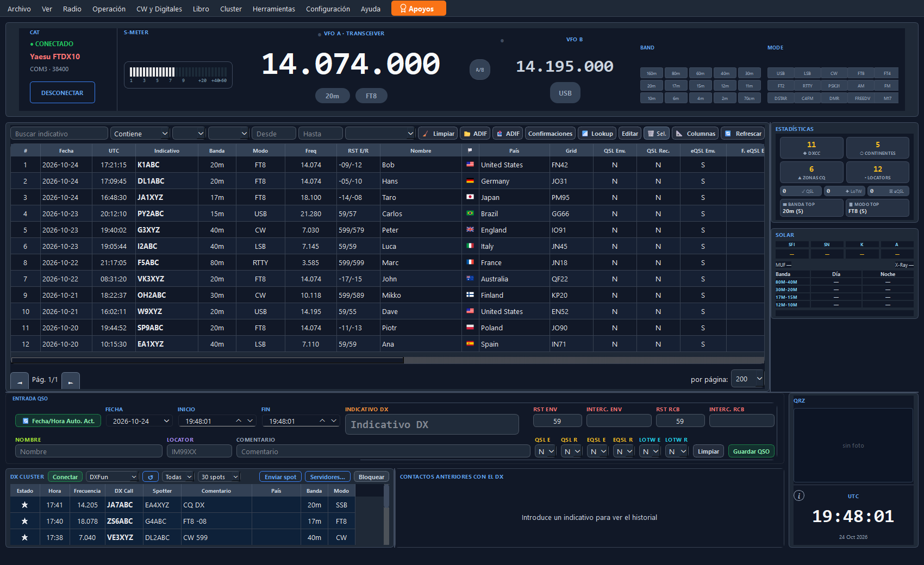
Task: Go to next log page arrow
Action: point(71,381)
